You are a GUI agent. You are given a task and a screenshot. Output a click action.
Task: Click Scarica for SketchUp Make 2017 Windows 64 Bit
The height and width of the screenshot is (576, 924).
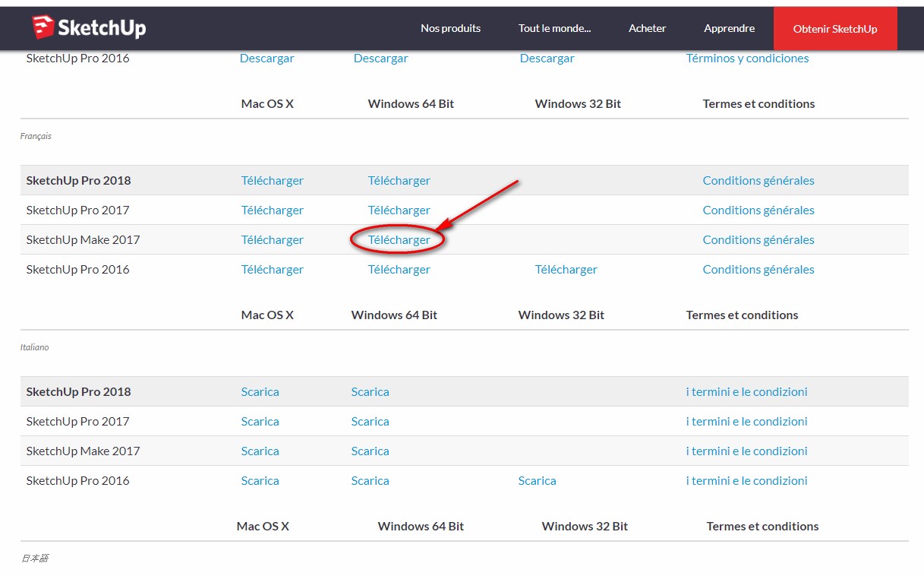click(371, 451)
